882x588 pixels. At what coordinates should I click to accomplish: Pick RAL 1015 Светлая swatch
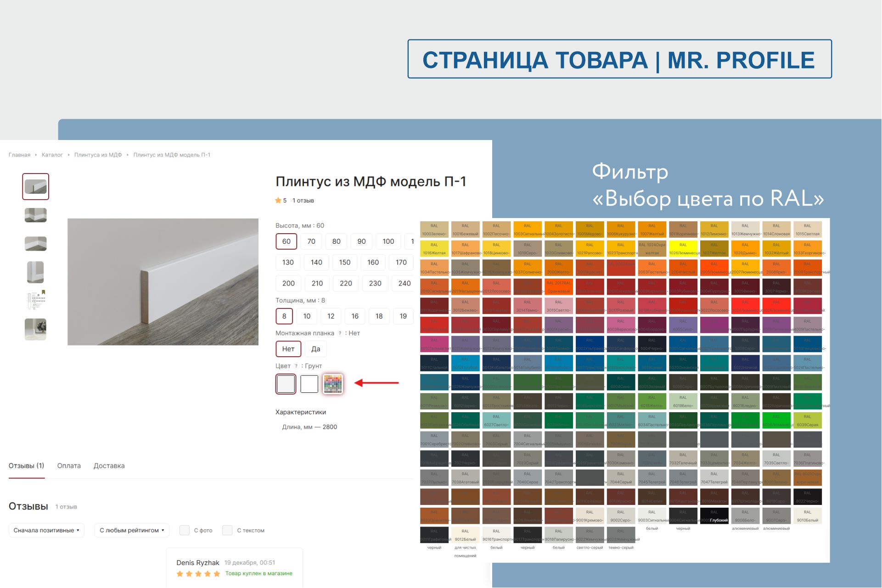808,230
